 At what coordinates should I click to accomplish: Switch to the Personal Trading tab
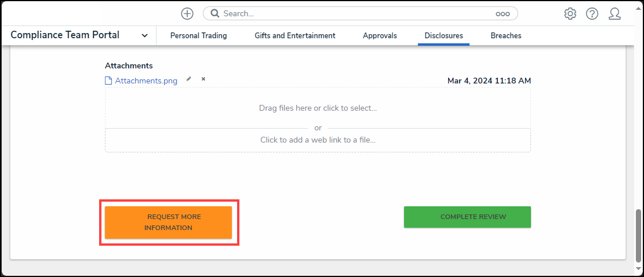point(198,35)
